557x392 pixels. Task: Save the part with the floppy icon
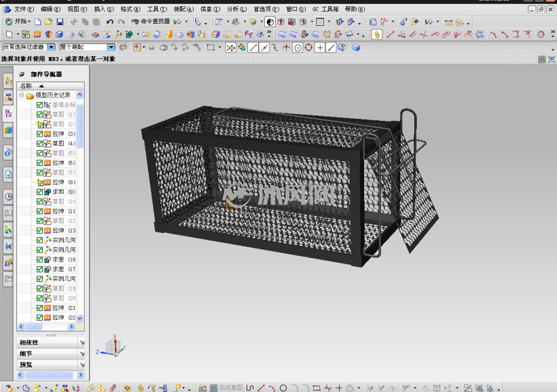pyautogui.click(x=60, y=22)
